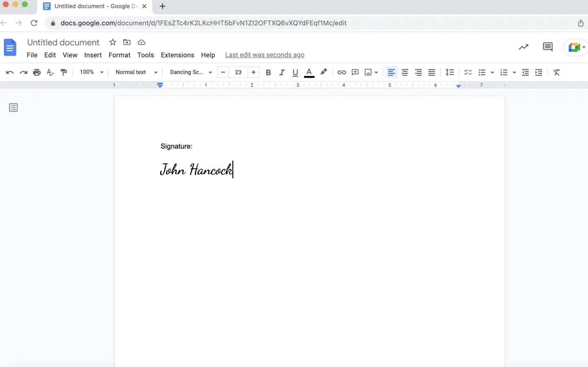
Task: Open the View menu
Action: 70,55
